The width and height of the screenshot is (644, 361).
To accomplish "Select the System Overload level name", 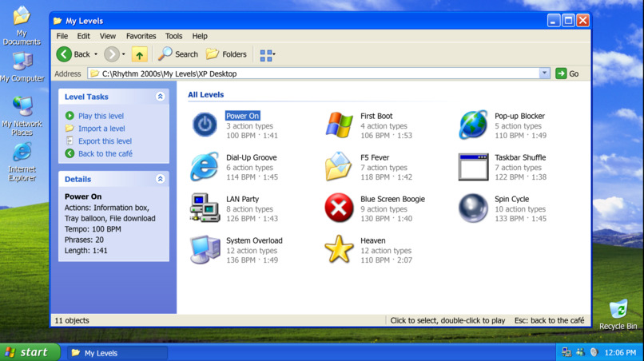I will pos(254,240).
